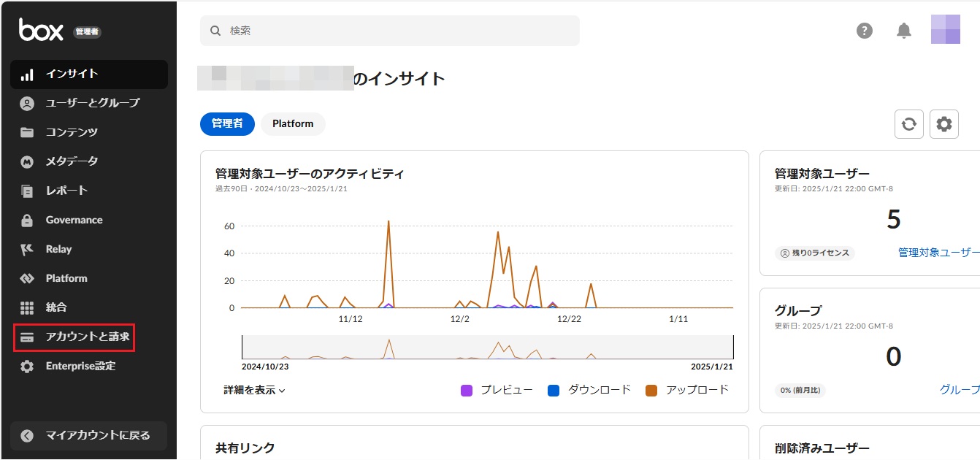Image resolution: width=980 pixels, height=460 pixels.
Task: Click the 検索 search field
Action: [x=390, y=31]
